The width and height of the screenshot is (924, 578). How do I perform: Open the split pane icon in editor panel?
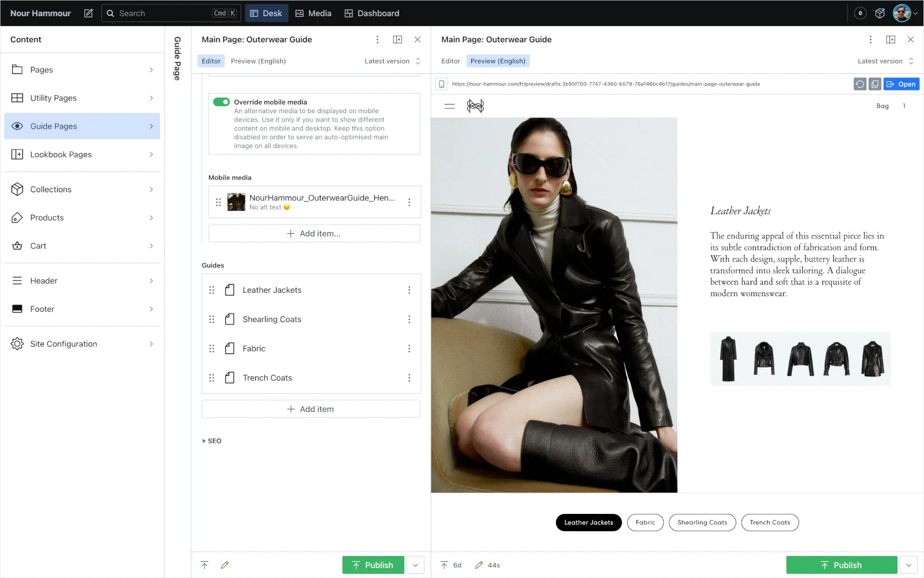coord(397,39)
